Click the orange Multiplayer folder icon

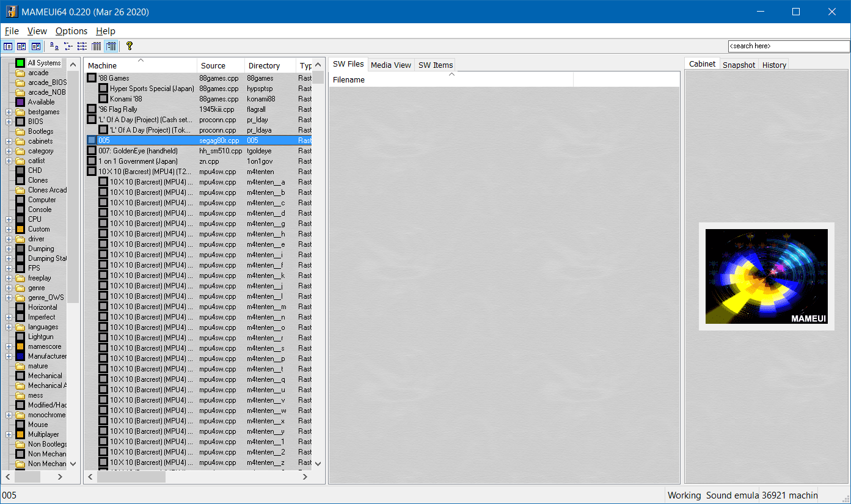coord(20,434)
